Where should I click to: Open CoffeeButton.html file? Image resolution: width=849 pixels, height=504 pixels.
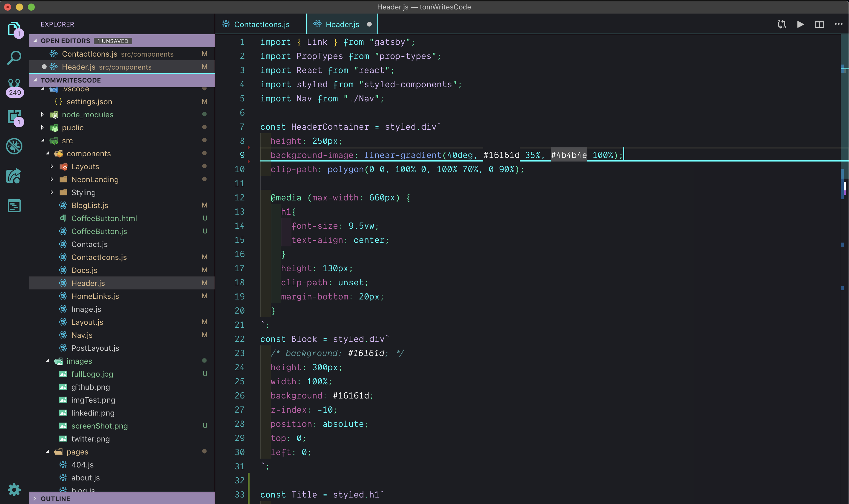point(122,218)
